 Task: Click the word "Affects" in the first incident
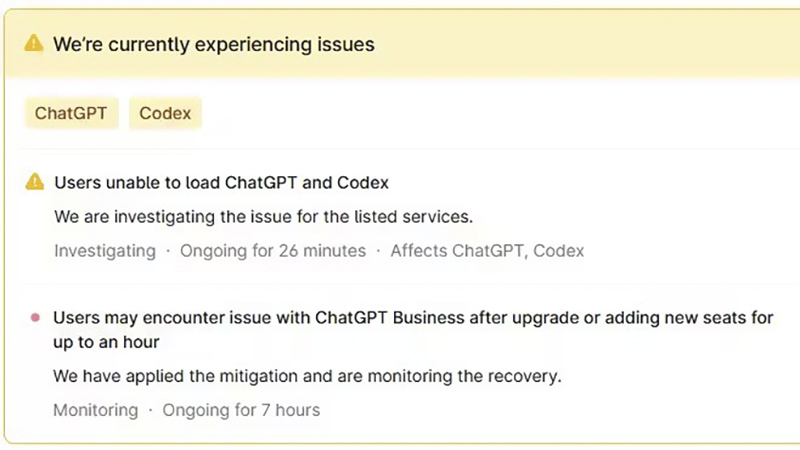pos(417,251)
